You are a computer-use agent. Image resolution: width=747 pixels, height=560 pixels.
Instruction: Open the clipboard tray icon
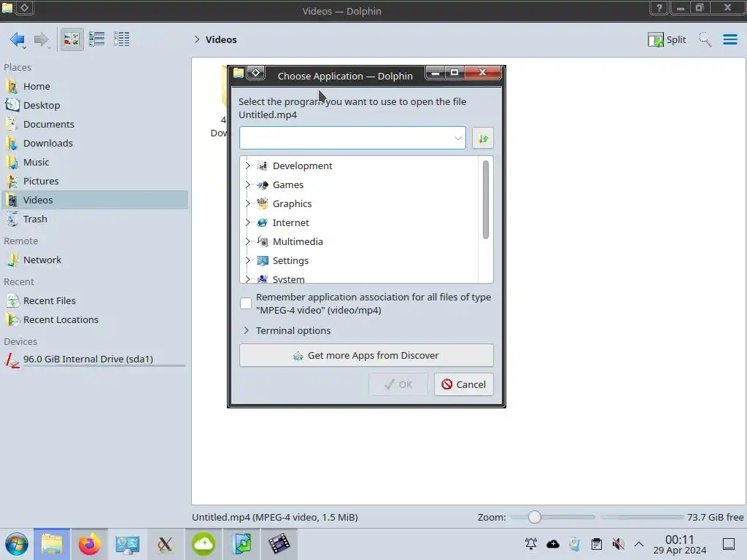pyautogui.click(x=597, y=544)
